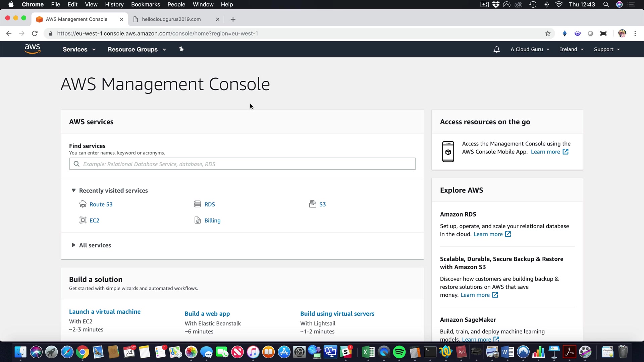
Task: Expand the Resource Groups dropdown
Action: click(x=137, y=49)
